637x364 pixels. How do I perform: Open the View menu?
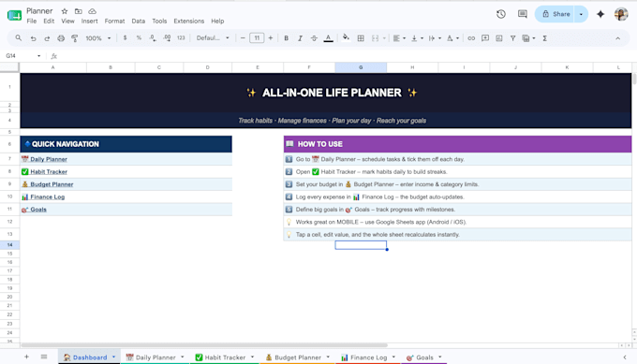coord(67,22)
